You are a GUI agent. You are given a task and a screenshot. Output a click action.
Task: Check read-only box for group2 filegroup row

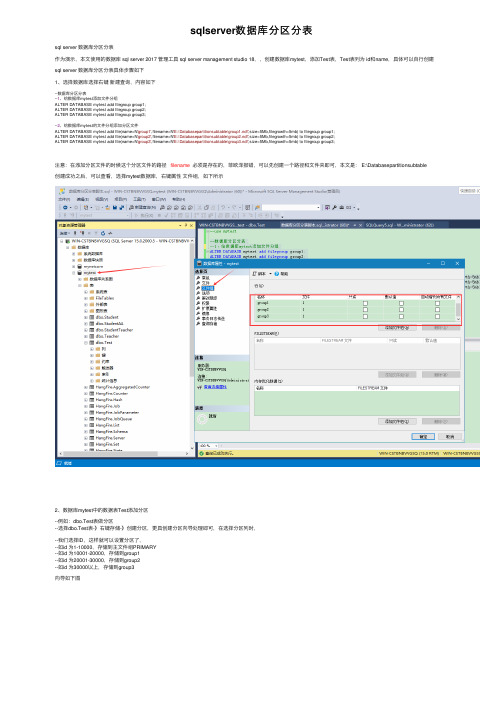tap(365, 310)
